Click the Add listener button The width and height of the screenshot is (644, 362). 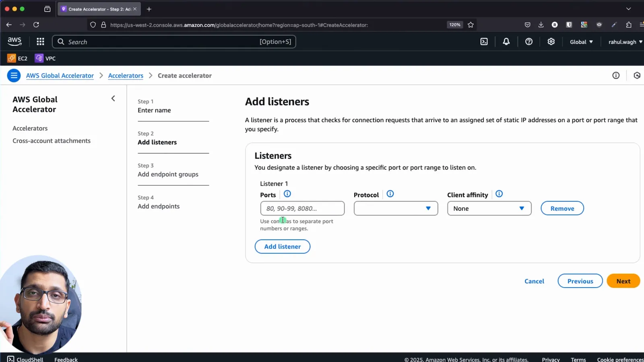(x=283, y=247)
